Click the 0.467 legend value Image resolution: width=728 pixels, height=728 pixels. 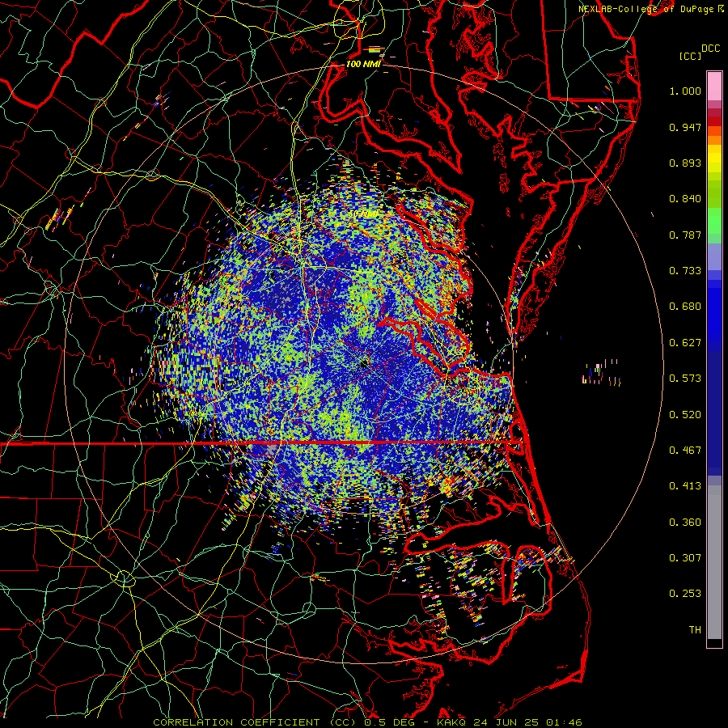(x=685, y=451)
